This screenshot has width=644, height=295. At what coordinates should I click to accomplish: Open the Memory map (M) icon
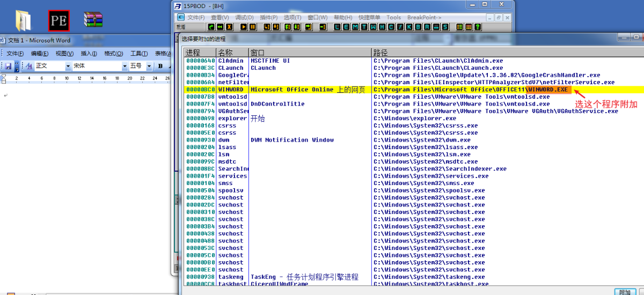point(355,27)
